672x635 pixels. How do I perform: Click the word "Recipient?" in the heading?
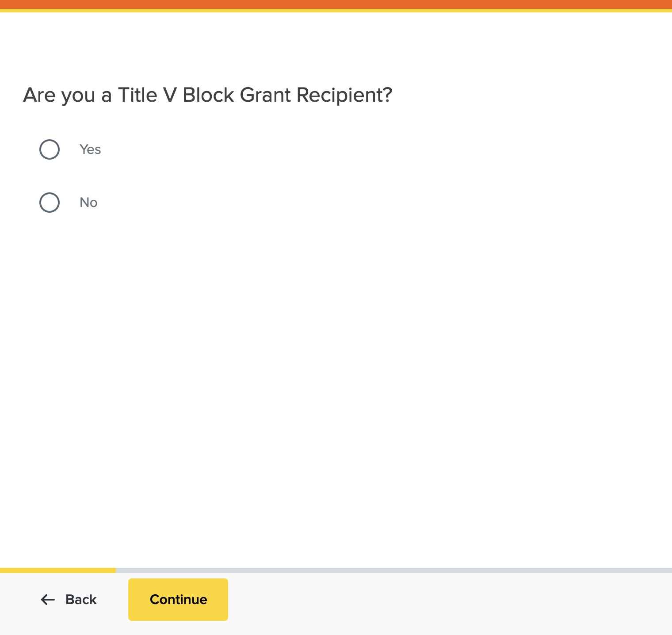coord(344,95)
